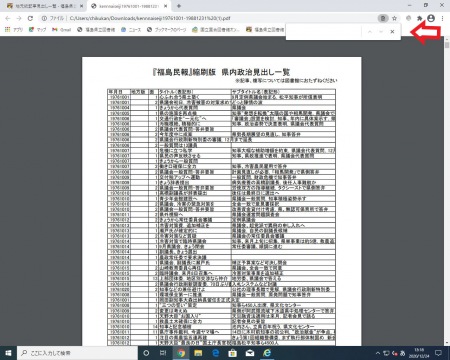Open a new browser tab
The height and width of the screenshot is (360, 450).
(x=179, y=6)
